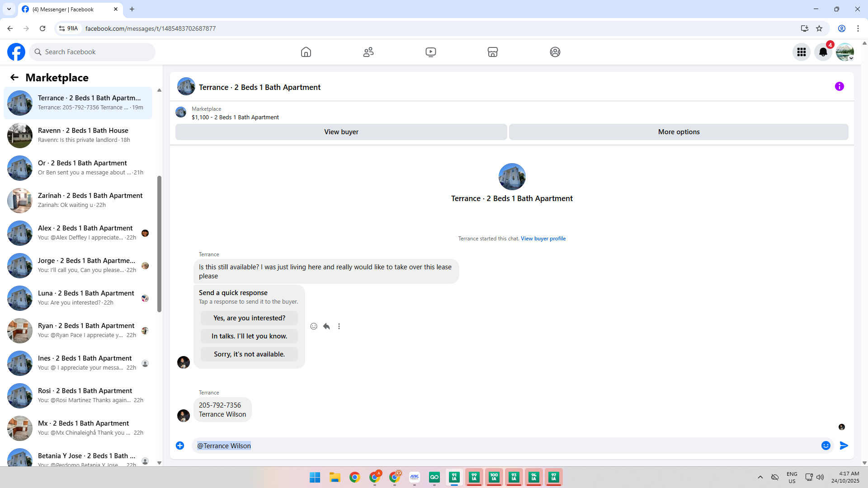Click Terrance's avatar next to phone number message
868x488 pixels.
[184, 416]
